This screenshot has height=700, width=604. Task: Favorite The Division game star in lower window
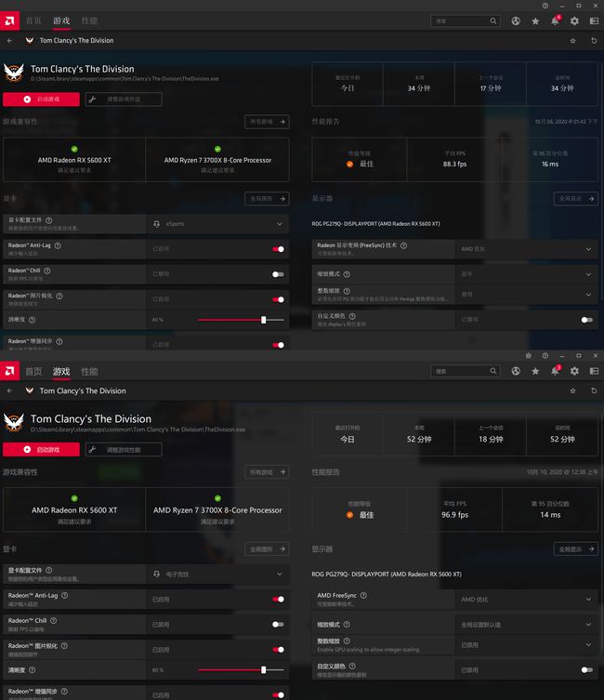pos(572,390)
